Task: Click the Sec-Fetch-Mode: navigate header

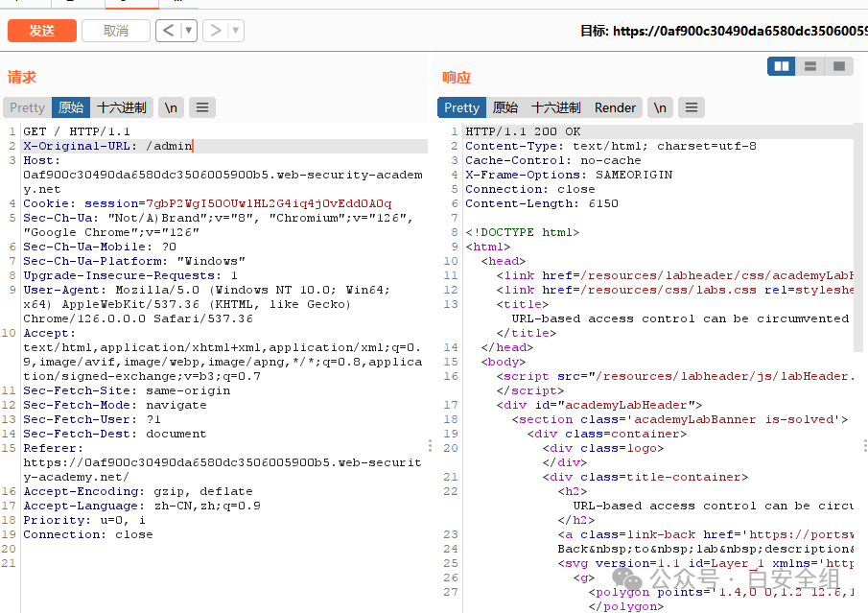Action: point(114,406)
